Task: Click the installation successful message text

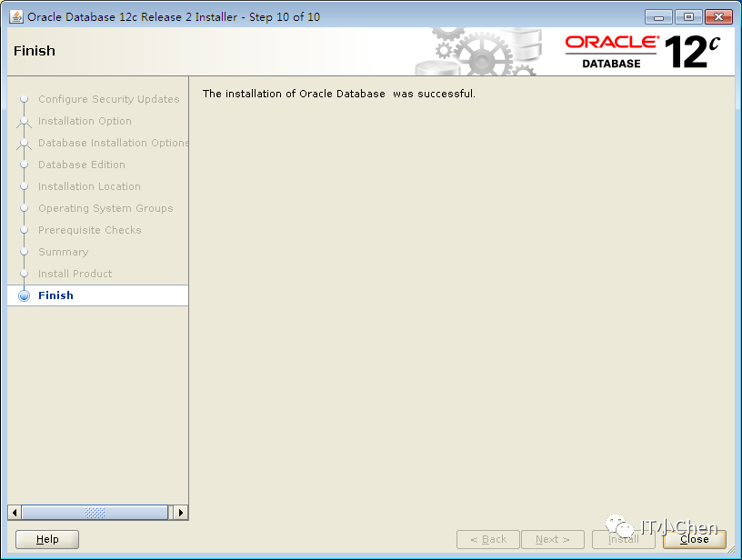Action: [x=339, y=94]
